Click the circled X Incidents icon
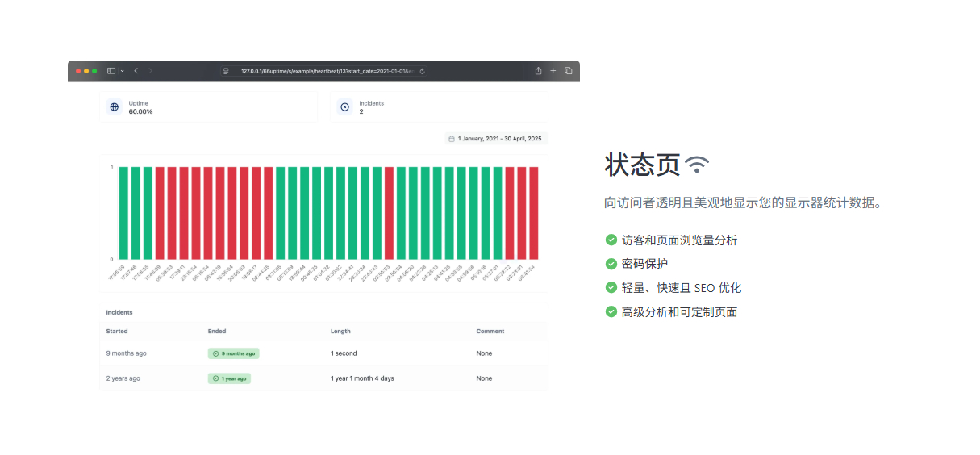Screen dimensions: 980x455 [x=345, y=106]
